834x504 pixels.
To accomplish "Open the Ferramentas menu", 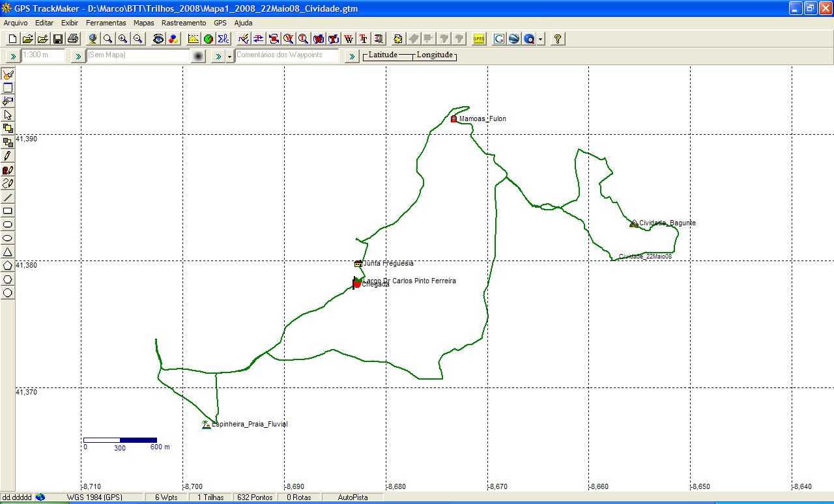I will point(106,23).
